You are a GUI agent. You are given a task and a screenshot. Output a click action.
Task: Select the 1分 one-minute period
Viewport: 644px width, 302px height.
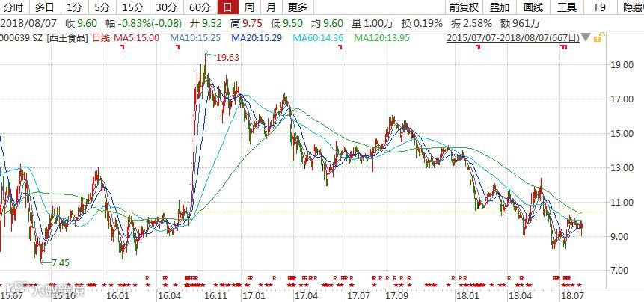tap(74, 7)
